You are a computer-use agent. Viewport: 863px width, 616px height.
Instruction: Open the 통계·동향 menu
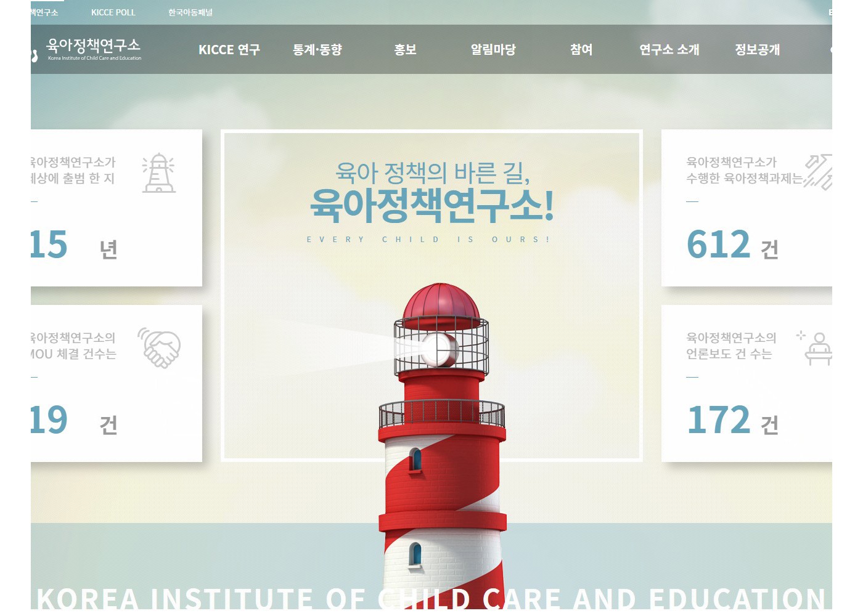[317, 50]
